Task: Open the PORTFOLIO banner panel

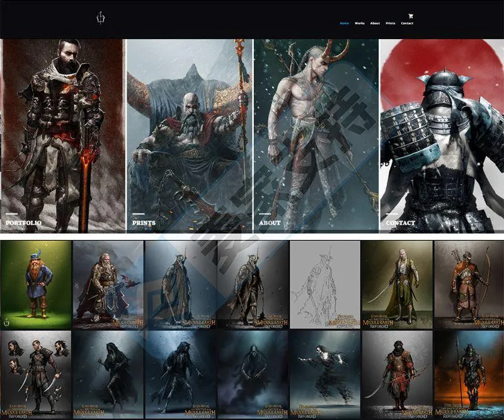Action: pos(64,136)
